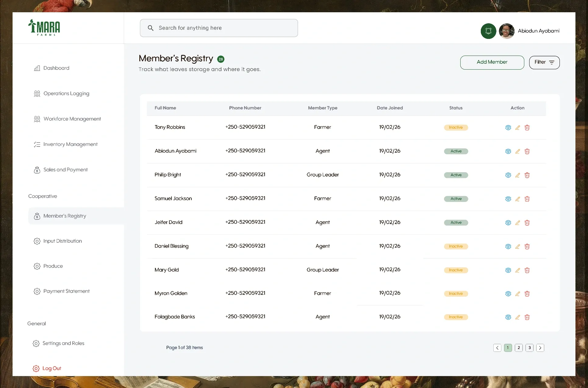The height and width of the screenshot is (388, 588).
Task: Edit Abiodun Ayobami's row with pencil icon
Action: point(518,151)
